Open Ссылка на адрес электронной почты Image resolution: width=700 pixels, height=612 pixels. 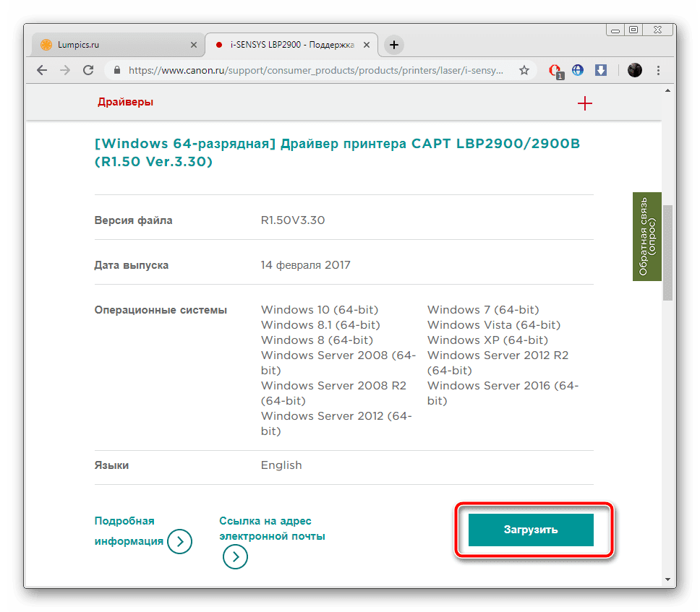(x=272, y=528)
